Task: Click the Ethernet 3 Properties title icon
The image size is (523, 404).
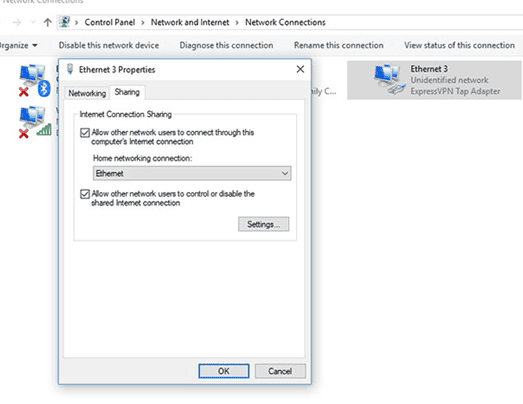Action: (70, 69)
